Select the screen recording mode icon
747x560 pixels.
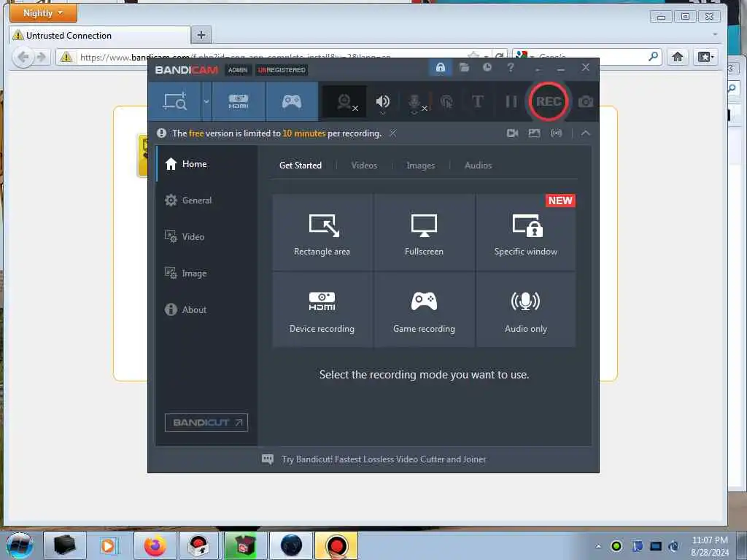175,101
